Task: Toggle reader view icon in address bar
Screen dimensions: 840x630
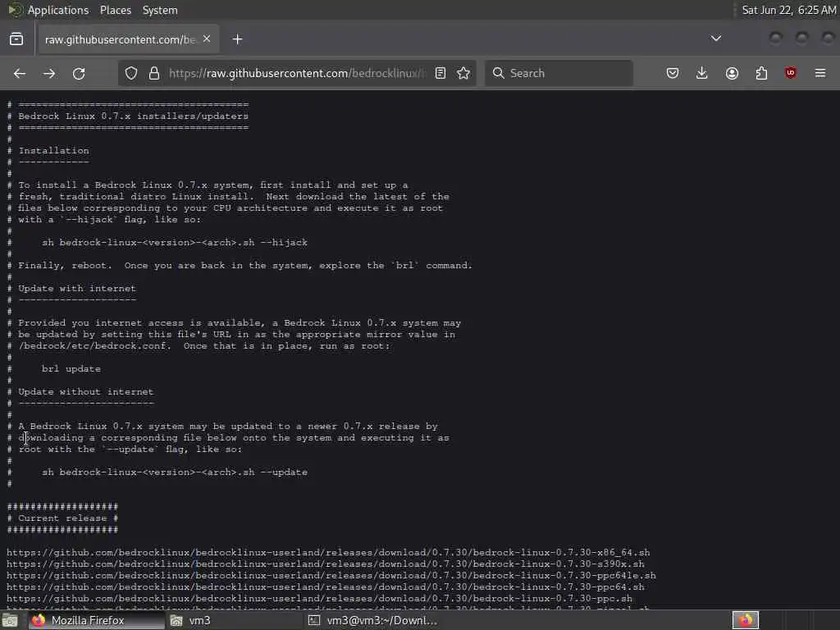Action: coord(441,73)
